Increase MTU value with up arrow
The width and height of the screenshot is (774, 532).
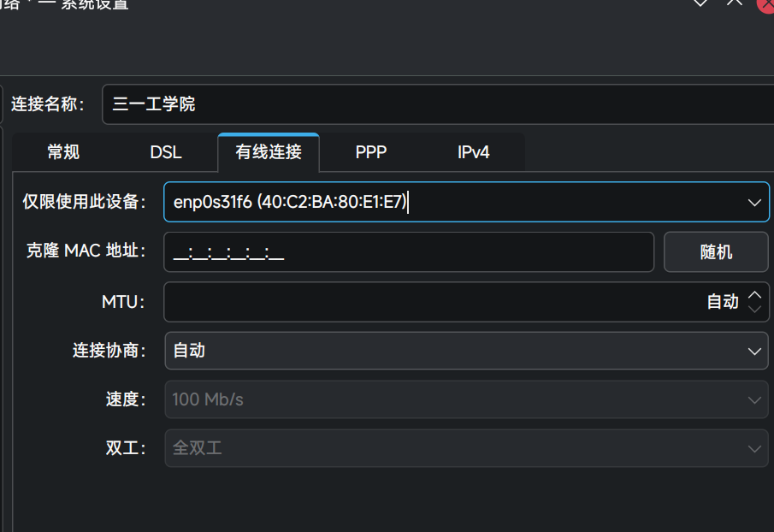(x=754, y=294)
